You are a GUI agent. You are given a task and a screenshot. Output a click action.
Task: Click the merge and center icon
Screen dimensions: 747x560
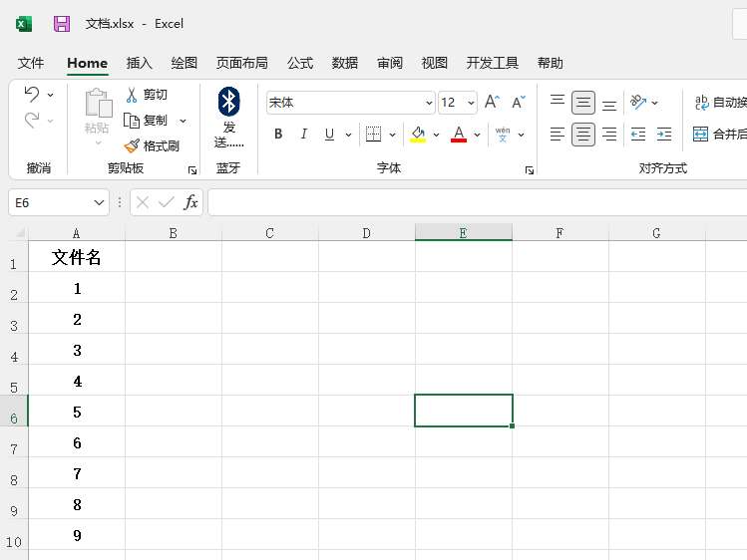(700, 135)
